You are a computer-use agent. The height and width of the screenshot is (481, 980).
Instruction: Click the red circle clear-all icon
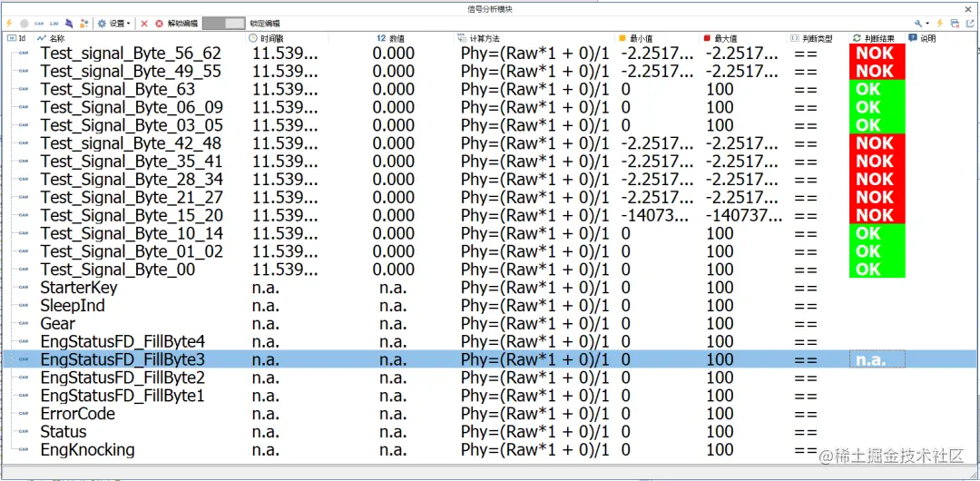tap(160, 24)
